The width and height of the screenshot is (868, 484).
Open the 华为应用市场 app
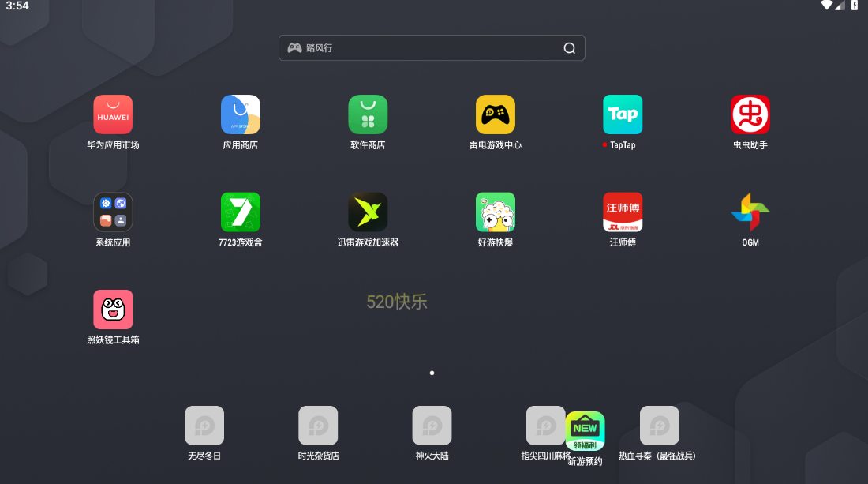[113, 114]
